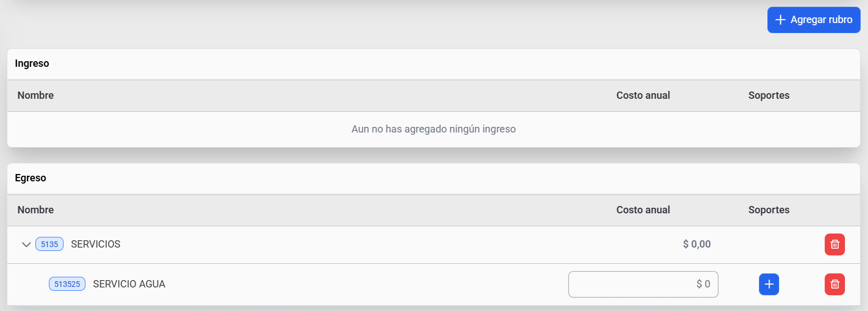
Task: Click the Agregar rubro button
Action: tap(813, 20)
